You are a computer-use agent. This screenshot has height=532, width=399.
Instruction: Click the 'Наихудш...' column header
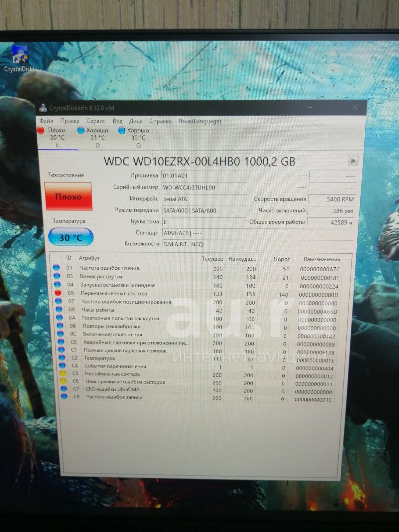pyautogui.click(x=242, y=259)
